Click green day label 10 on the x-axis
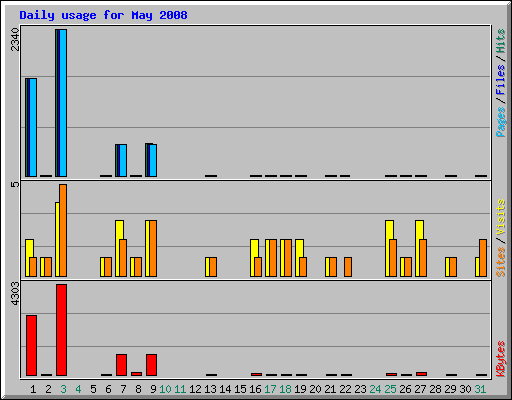The width and height of the screenshot is (512, 400). click(x=165, y=389)
